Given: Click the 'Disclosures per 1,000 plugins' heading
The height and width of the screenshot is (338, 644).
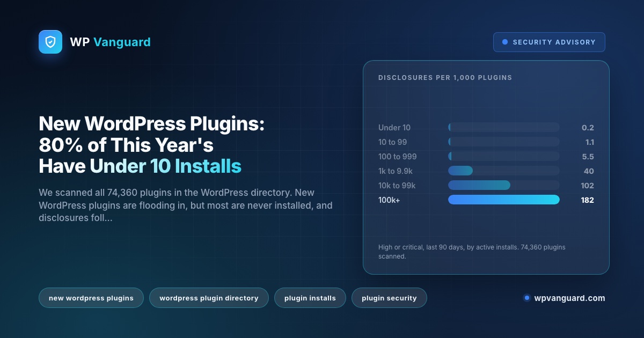Looking at the screenshot, I should click(445, 77).
